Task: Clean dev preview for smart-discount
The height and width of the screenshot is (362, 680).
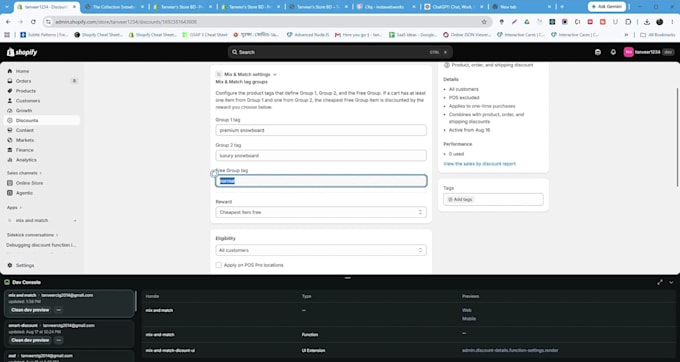Action: pos(30,340)
